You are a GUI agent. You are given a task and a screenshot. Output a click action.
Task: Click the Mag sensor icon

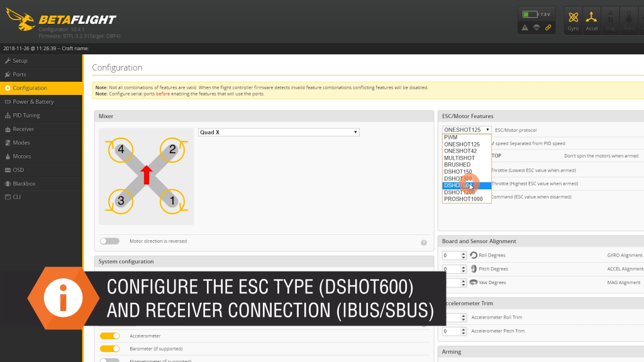click(x=610, y=21)
